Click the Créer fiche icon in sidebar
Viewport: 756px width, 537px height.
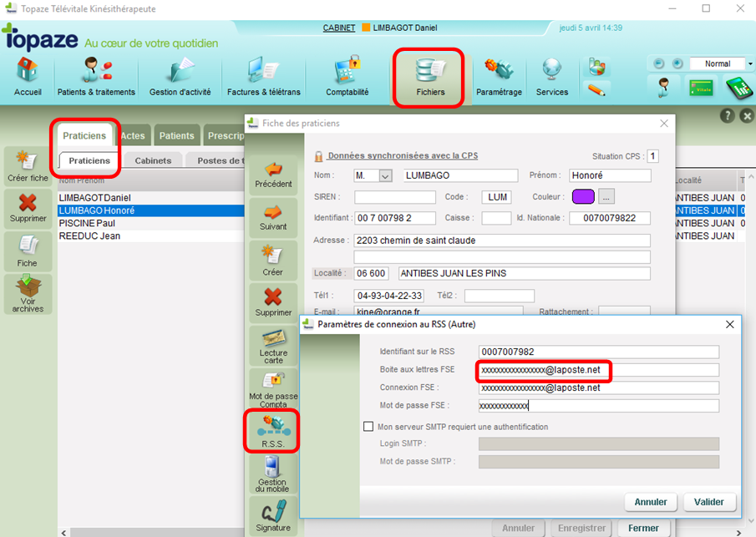point(28,166)
